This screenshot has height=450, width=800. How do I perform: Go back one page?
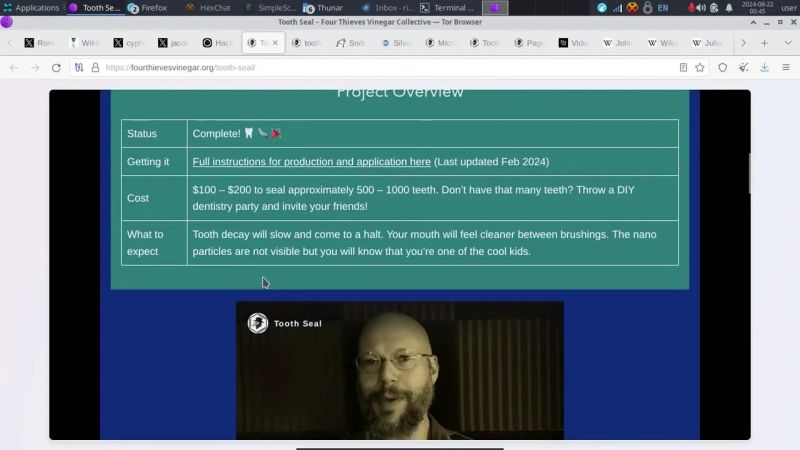click(14, 67)
